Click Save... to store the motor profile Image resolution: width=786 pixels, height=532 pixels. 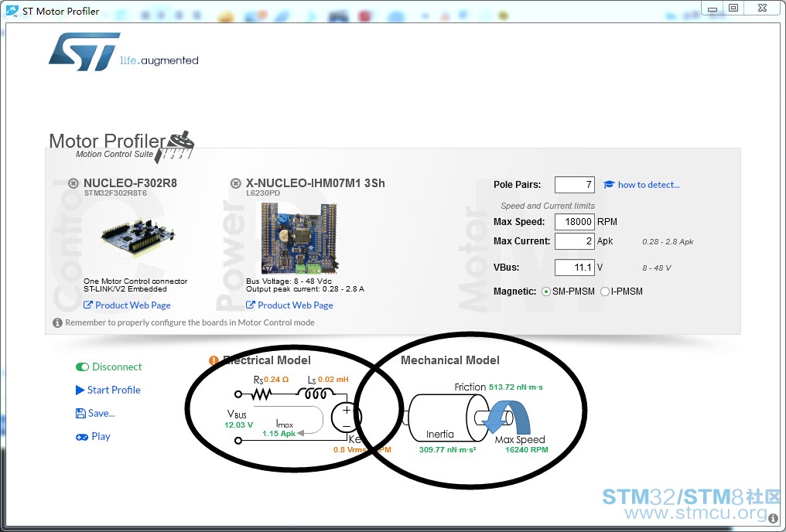click(x=95, y=413)
